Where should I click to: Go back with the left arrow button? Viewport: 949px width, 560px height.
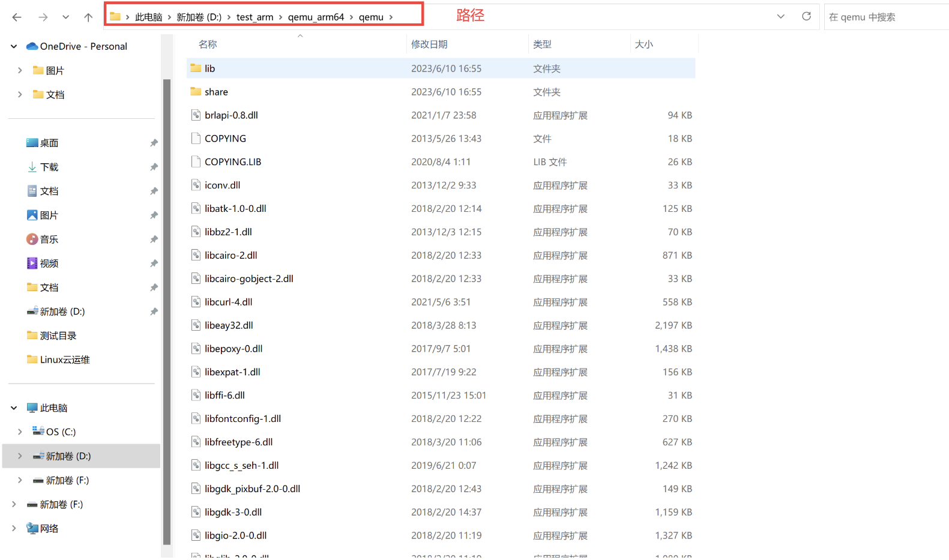pos(17,17)
